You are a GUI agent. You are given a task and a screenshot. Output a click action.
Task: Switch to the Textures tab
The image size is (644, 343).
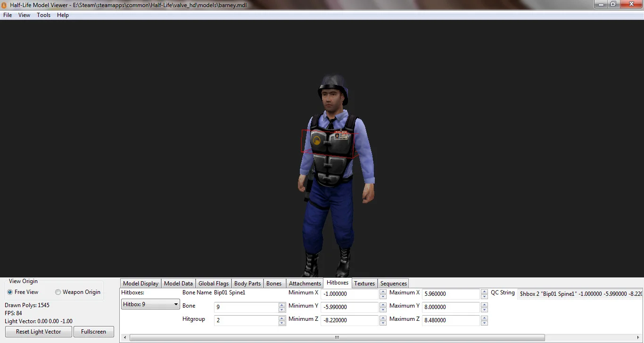tap(364, 284)
